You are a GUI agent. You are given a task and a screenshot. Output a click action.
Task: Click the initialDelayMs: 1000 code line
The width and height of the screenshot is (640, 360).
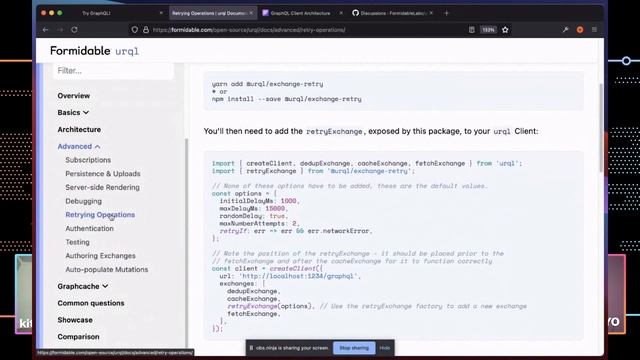click(x=260, y=201)
